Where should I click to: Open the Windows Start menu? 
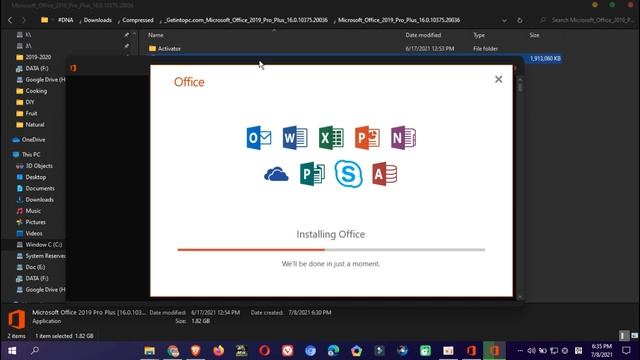click(12, 351)
